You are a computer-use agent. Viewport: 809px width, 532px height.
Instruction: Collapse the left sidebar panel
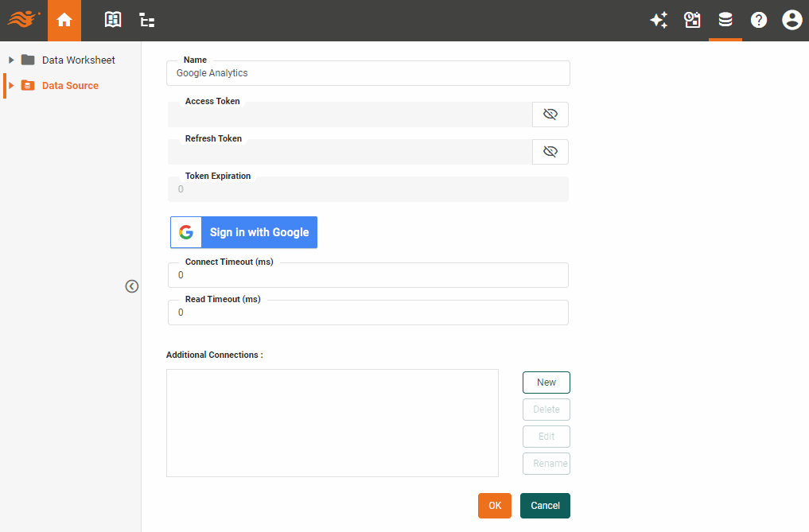[131, 285]
